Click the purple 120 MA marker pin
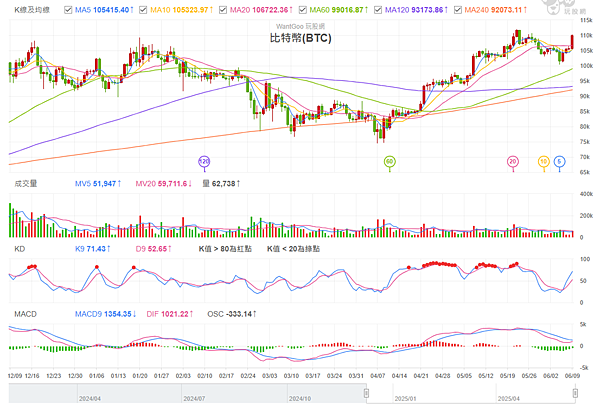The width and height of the screenshot is (600, 410). pos(204,162)
